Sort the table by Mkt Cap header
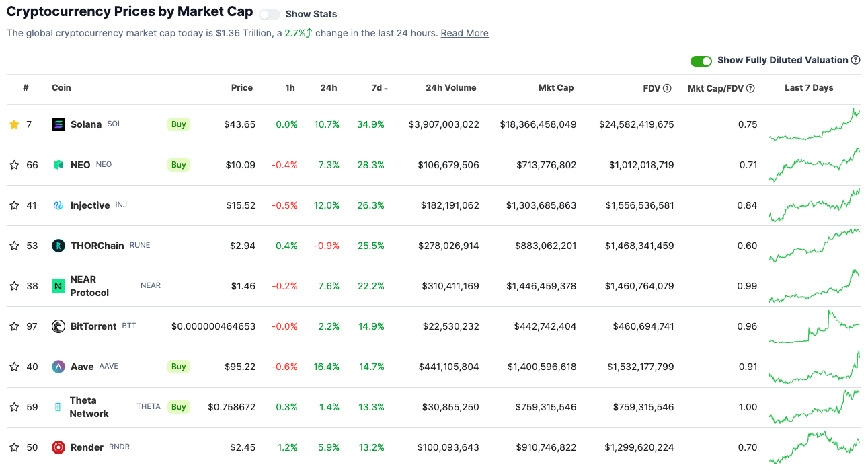Screen dimensions: 868x471 tap(556, 88)
